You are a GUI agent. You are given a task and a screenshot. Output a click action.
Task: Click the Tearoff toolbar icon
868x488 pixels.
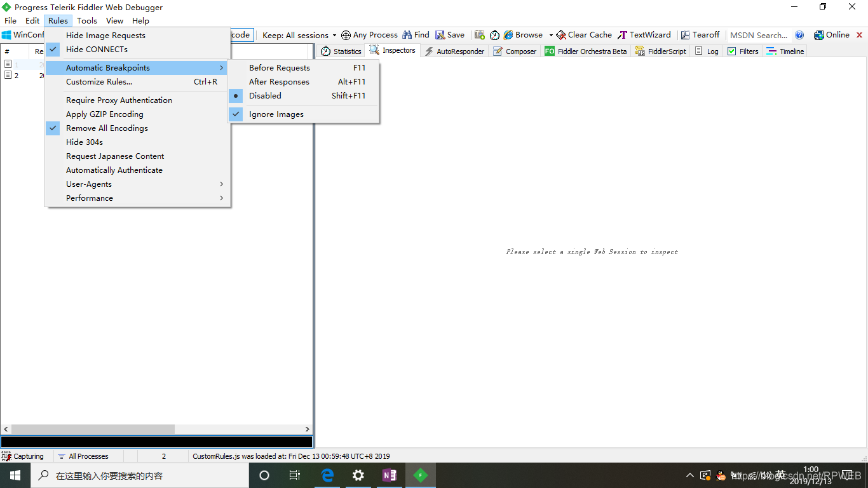685,35
